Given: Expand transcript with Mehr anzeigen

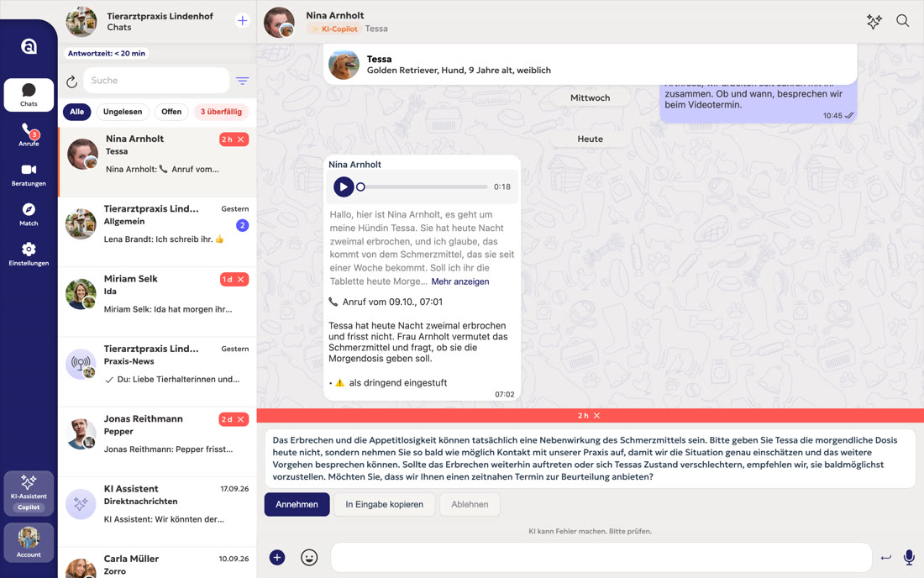Looking at the screenshot, I should click(x=460, y=281).
